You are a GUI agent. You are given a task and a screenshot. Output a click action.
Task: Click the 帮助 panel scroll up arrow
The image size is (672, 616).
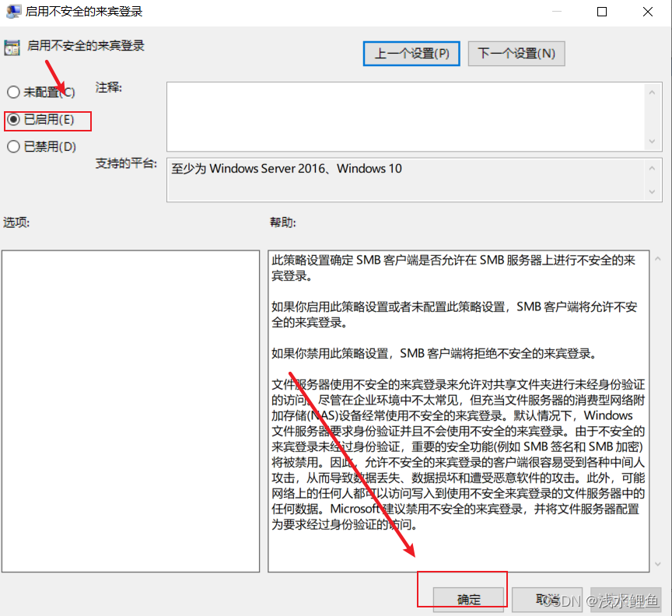657,258
